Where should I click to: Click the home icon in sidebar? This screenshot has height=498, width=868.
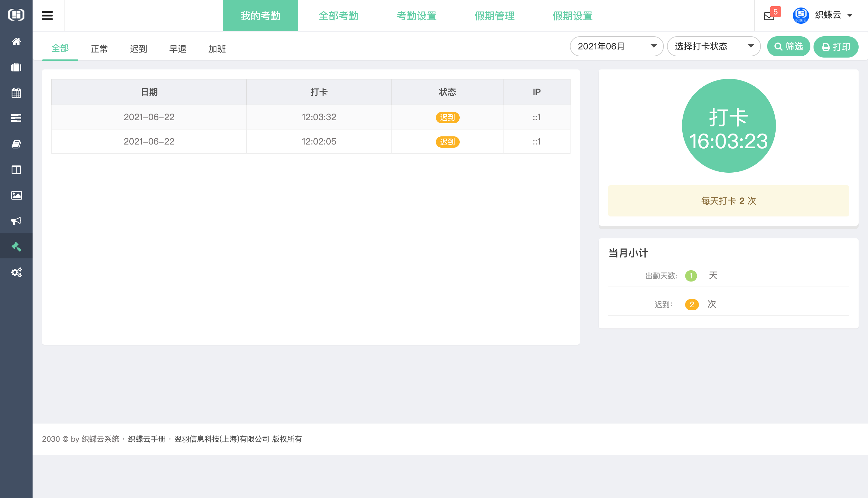coord(16,41)
